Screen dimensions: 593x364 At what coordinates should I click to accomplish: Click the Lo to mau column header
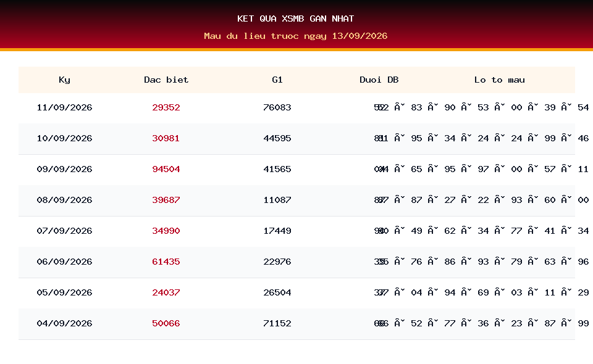point(500,80)
